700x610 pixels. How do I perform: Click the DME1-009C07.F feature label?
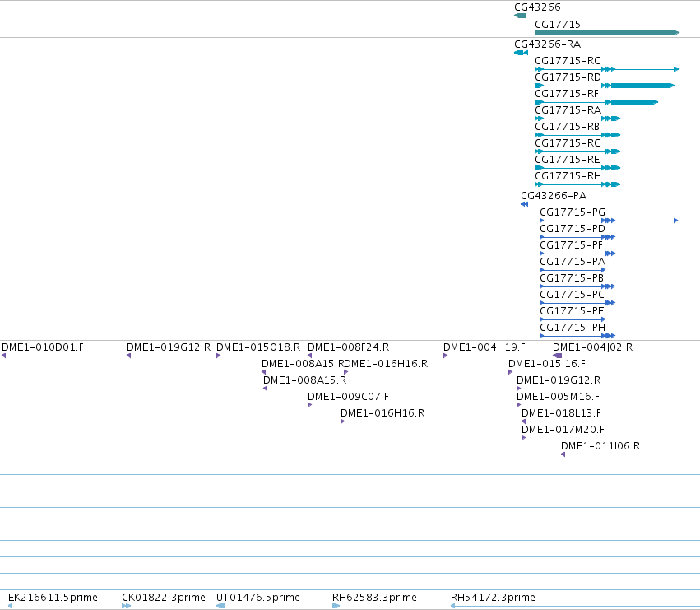pyautogui.click(x=348, y=397)
